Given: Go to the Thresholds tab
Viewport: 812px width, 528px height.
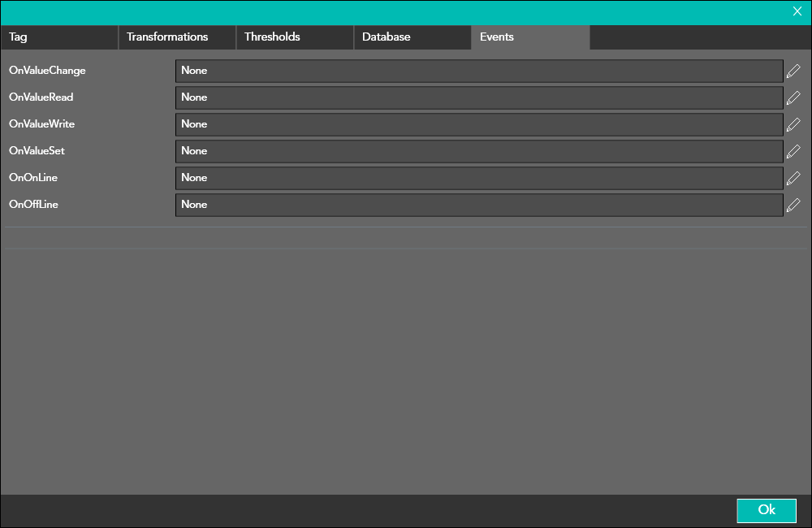Looking at the screenshot, I should pyautogui.click(x=295, y=37).
